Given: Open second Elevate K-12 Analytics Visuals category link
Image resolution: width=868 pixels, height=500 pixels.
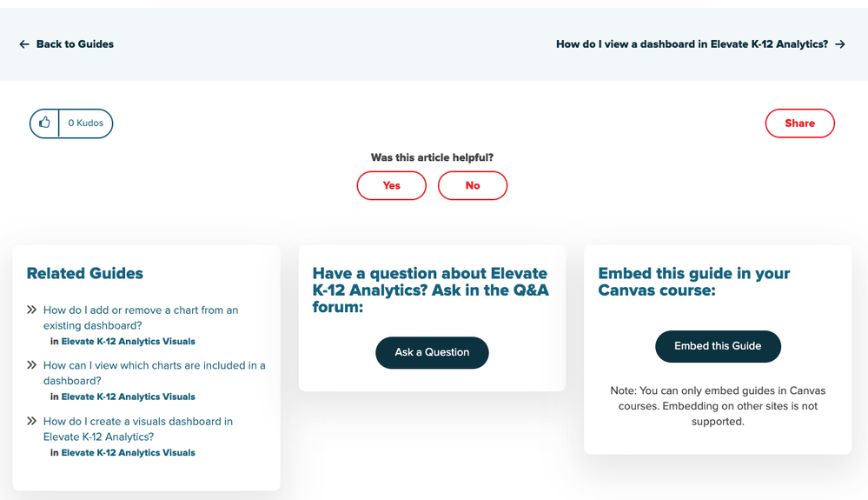Looking at the screenshot, I should click(128, 397).
